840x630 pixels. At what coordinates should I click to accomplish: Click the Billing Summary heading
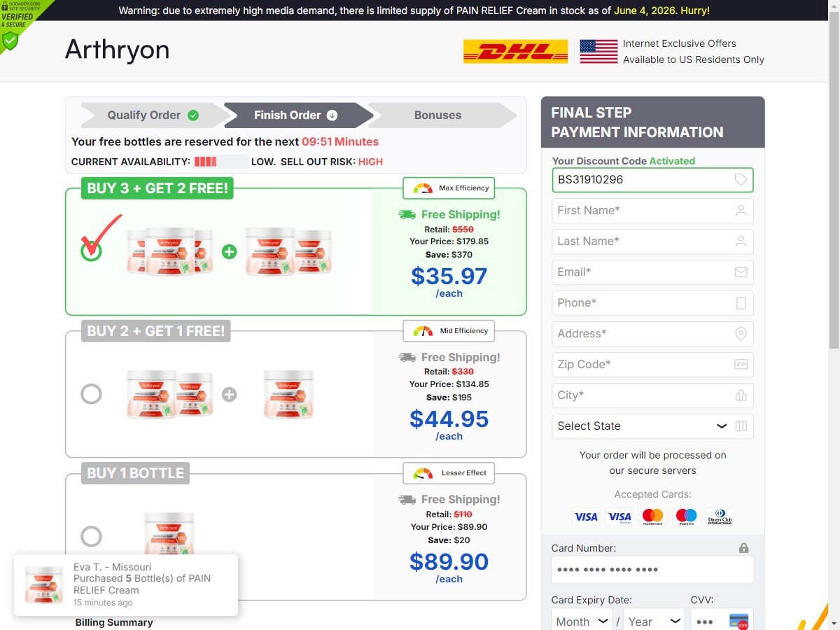point(114,622)
